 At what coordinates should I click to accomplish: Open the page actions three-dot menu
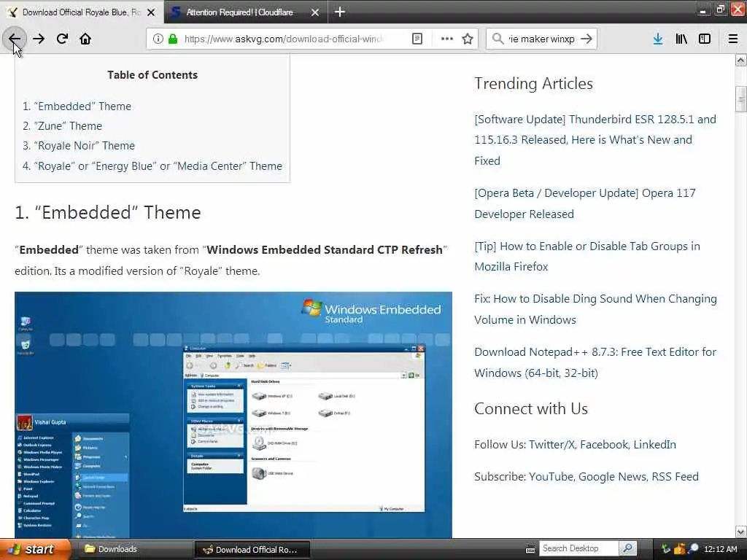(446, 39)
